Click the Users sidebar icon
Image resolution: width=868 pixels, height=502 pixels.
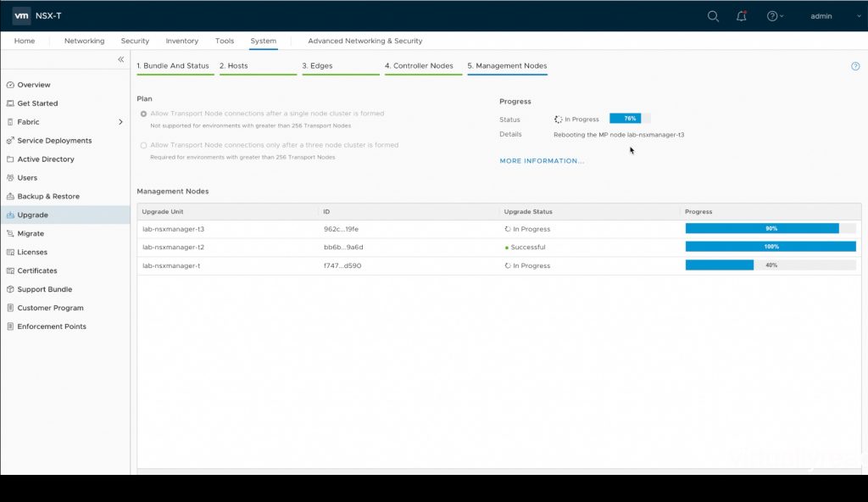click(10, 178)
